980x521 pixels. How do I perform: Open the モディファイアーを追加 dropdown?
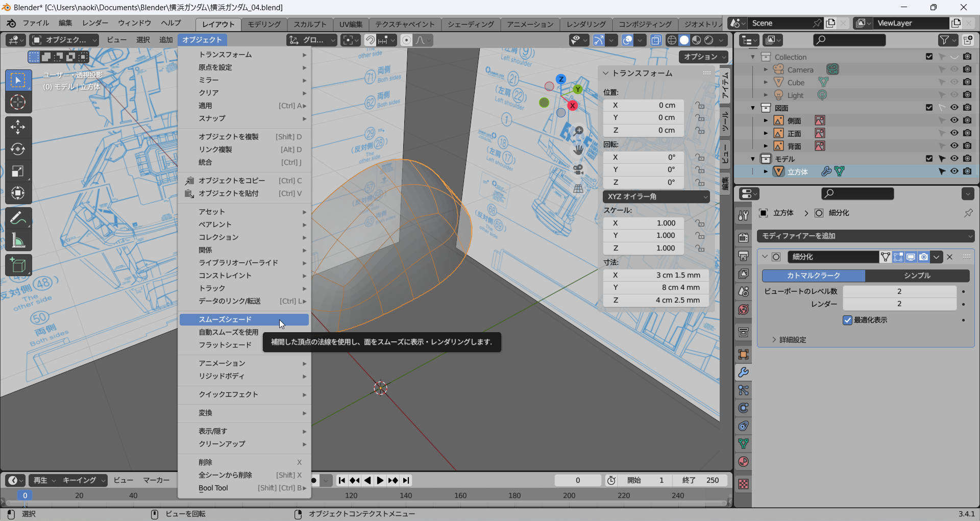coord(866,236)
